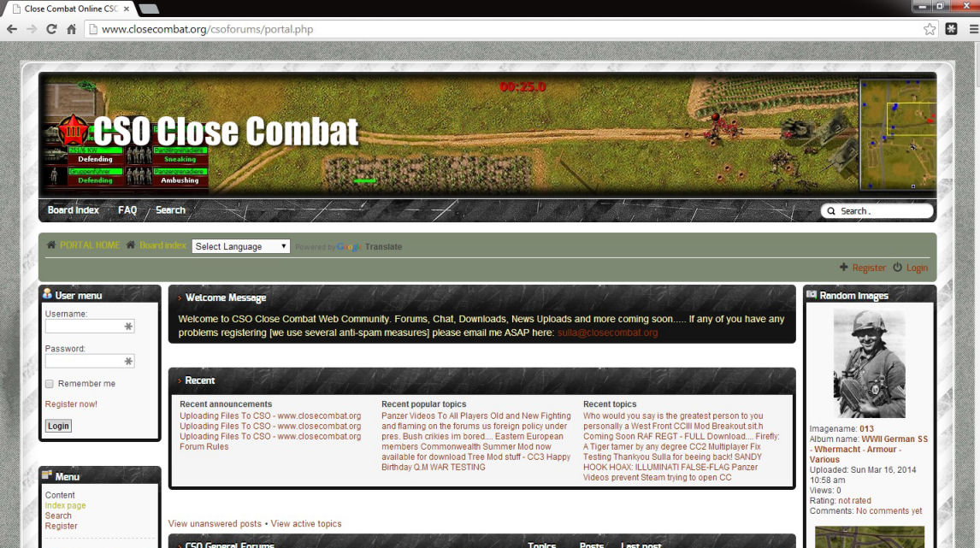
Task: Click the browser forward arrow
Action: pyautogui.click(x=32, y=29)
